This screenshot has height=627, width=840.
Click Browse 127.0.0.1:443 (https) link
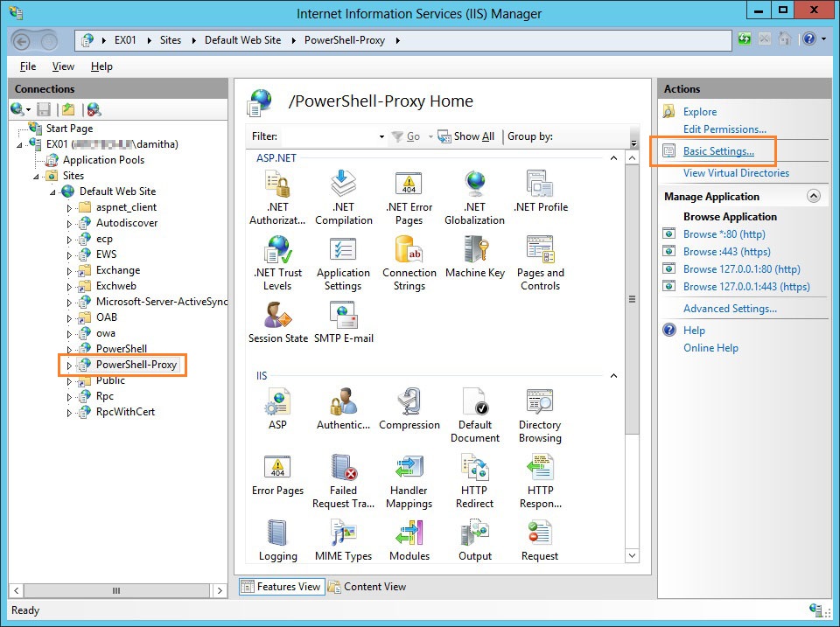746,287
